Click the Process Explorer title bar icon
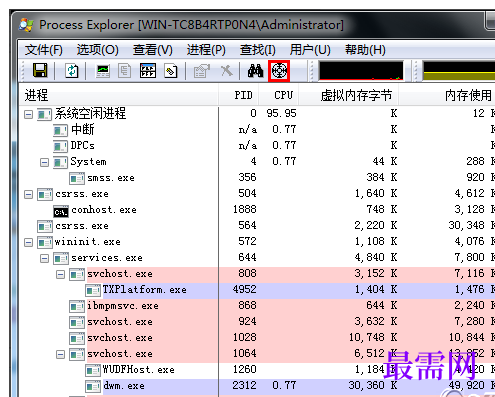This screenshot has height=397, width=495. [x=26, y=25]
